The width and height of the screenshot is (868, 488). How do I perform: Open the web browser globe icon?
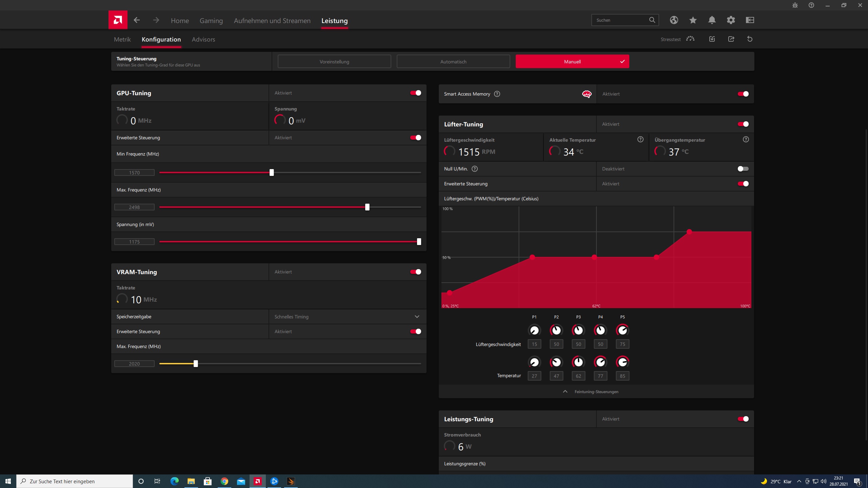[x=674, y=20]
